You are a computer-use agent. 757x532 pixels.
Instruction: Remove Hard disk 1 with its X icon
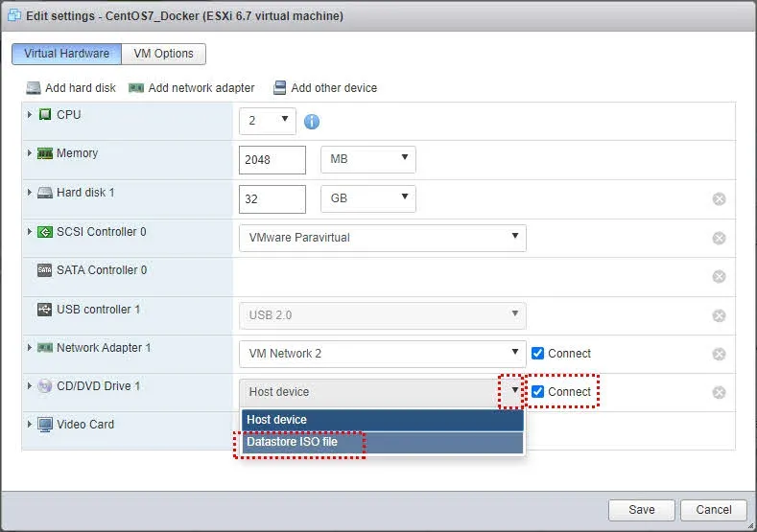719,199
